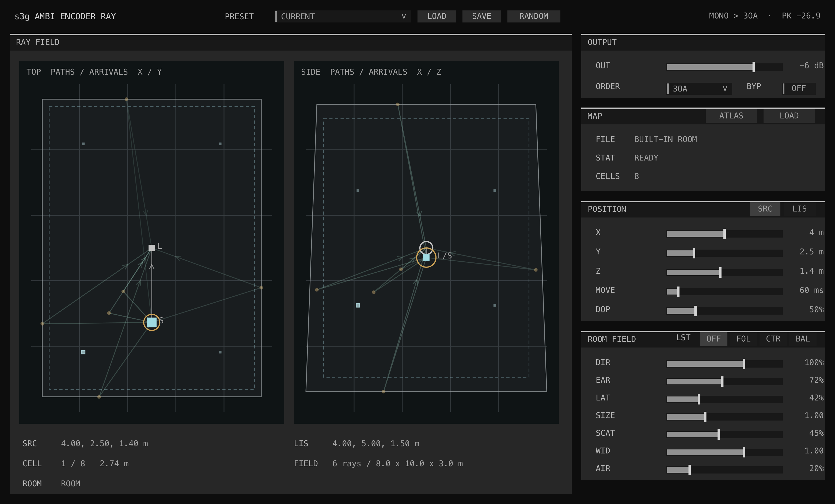
Task: Adjust the DOP slider
Action: coord(724,311)
